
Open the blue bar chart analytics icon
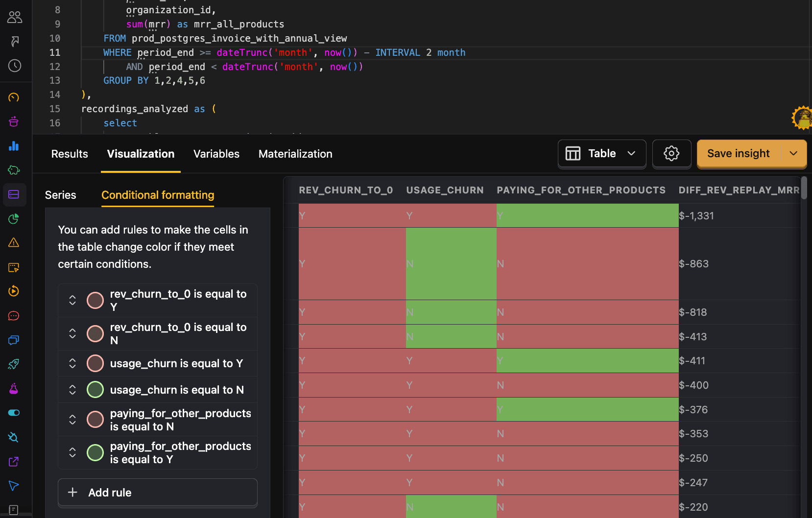14,146
